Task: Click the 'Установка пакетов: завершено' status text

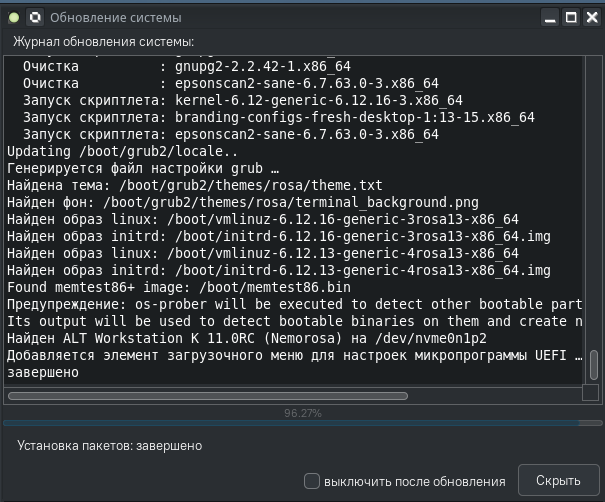Action: [110, 446]
